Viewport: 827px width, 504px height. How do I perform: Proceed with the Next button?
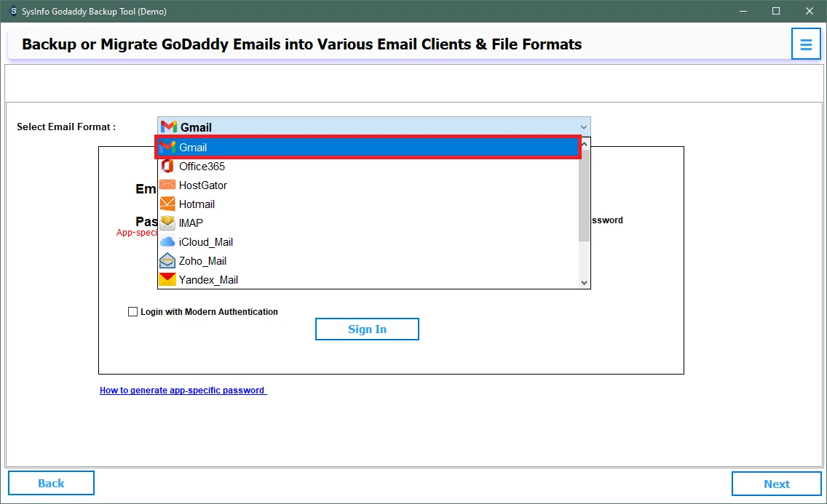tap(776, 484)
